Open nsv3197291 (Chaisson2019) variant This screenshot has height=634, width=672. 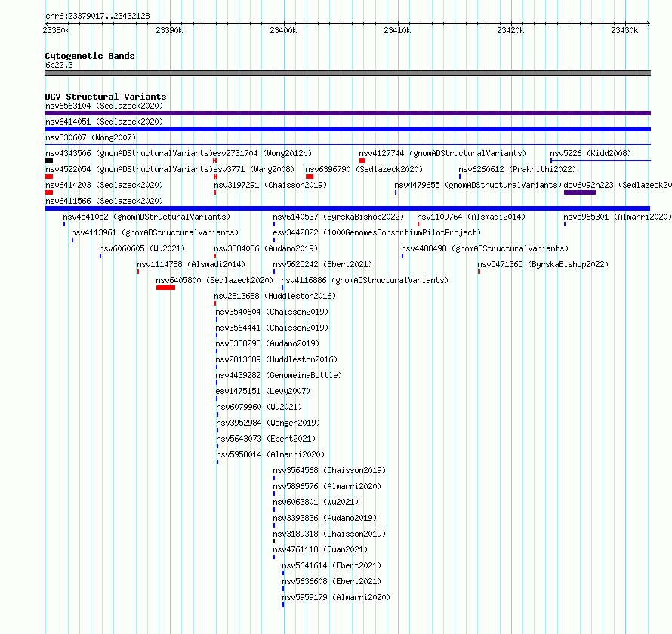point(270,185)
